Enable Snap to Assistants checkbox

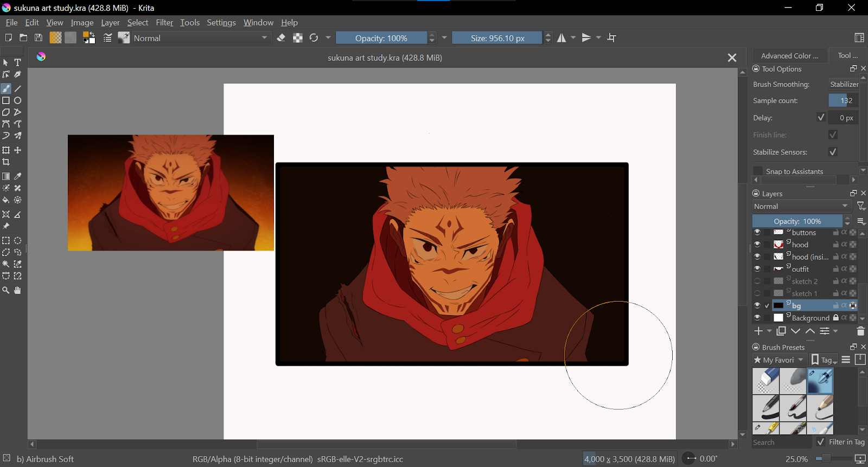(x=758, y=171)
